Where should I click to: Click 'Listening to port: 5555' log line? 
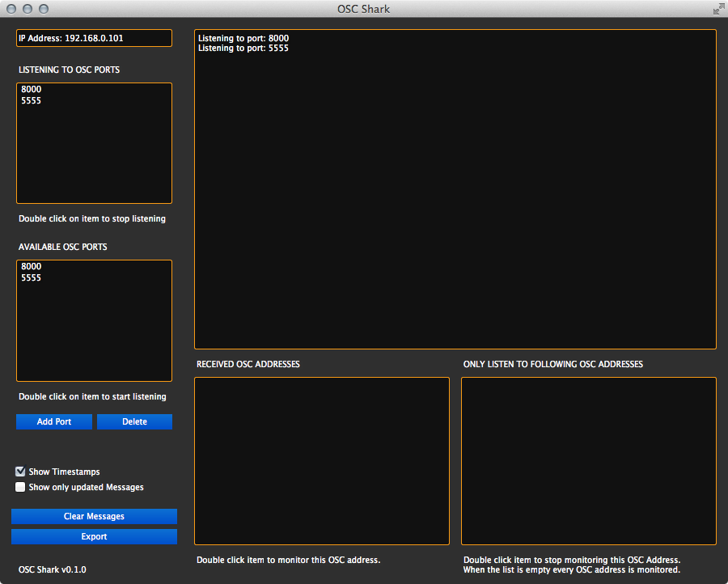coord(243,49)
